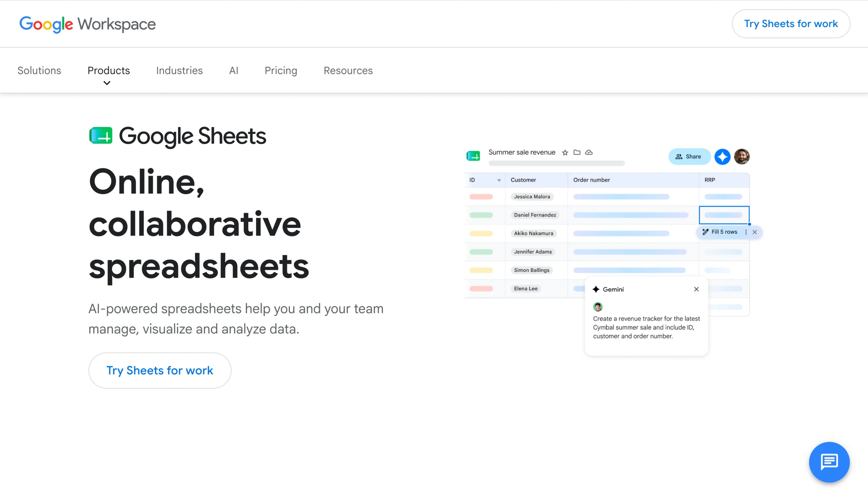Click the folder icon next to spreadsheet title
Viewport: 868px width, 500px height.
(x=577, y=152)
